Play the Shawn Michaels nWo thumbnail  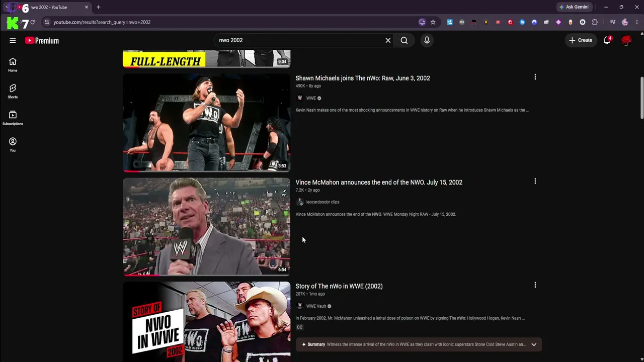tap(206, 123)
